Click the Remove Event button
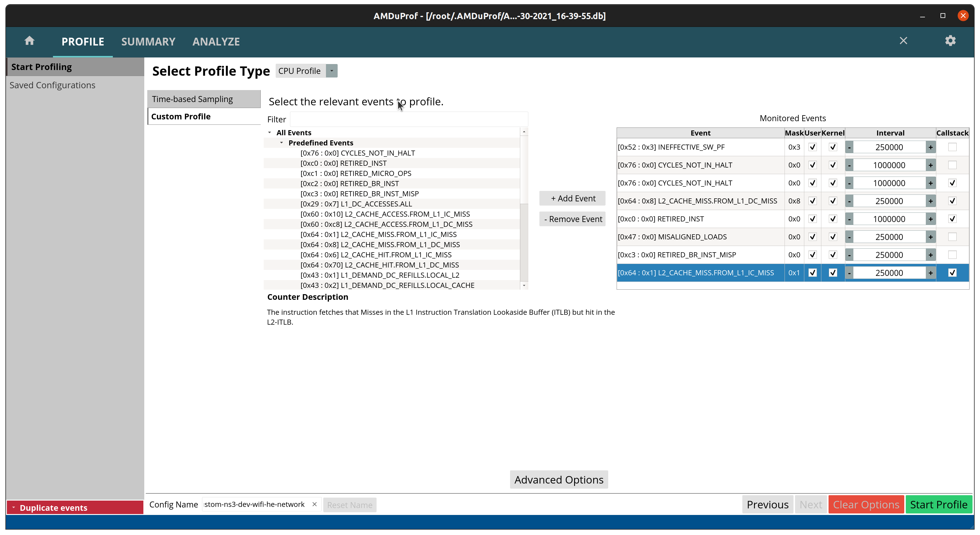Viewport: 980px width, 535px height. [572, 219]
